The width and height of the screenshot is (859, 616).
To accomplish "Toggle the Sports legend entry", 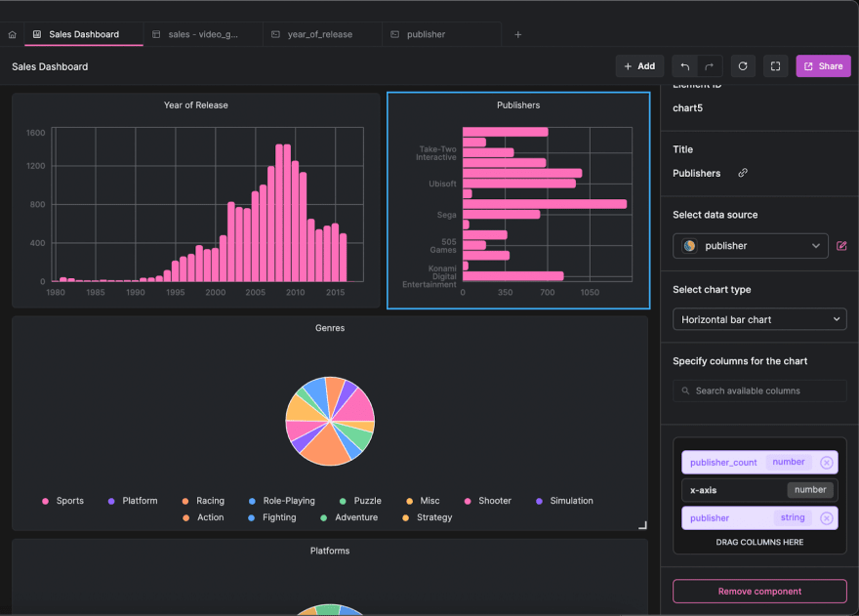I will pyautogui.click(x=63, y=501).
